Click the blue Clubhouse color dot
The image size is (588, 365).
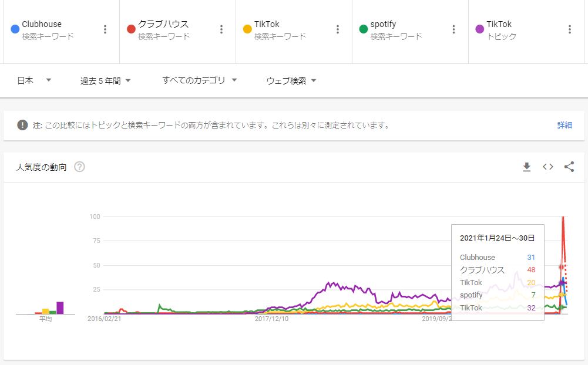15,29
